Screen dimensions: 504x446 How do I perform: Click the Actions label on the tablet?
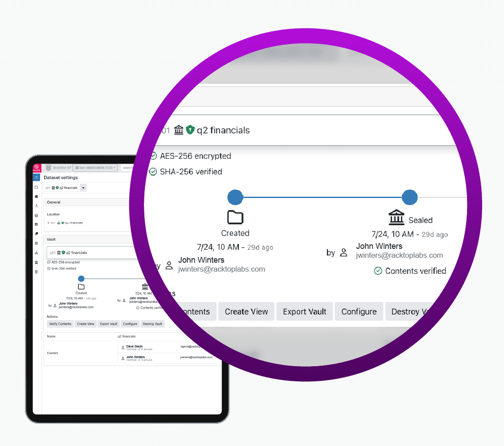[x=52, y=317]
